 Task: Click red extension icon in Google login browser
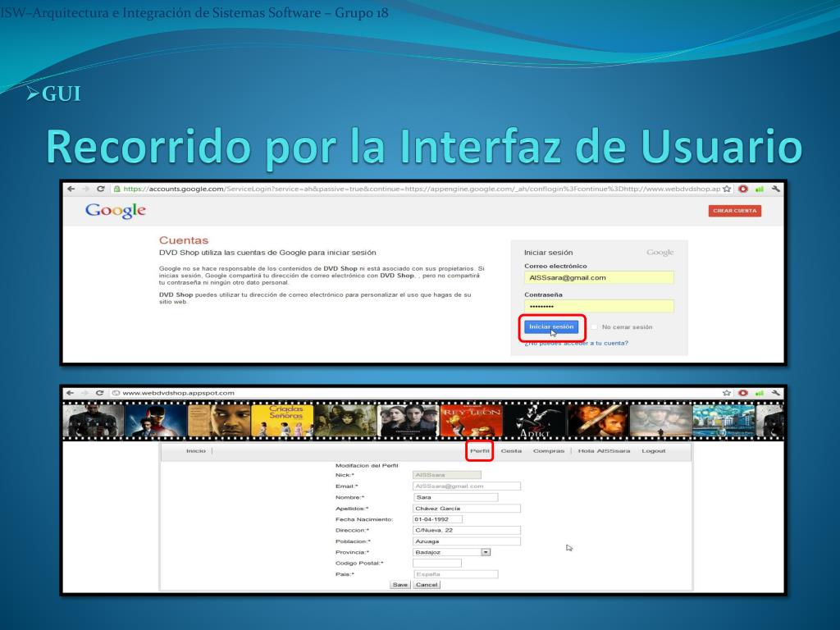coord(743,189)
